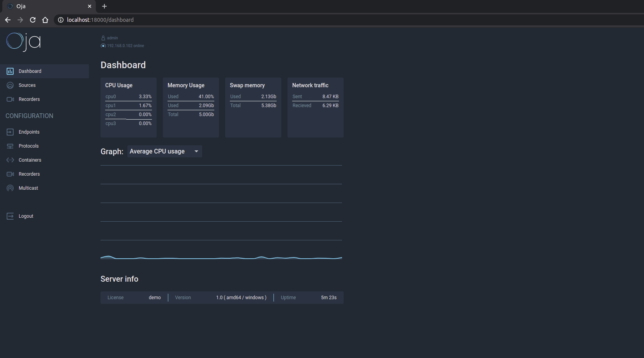Click the site info icon in address bar

tap(61, 20)
